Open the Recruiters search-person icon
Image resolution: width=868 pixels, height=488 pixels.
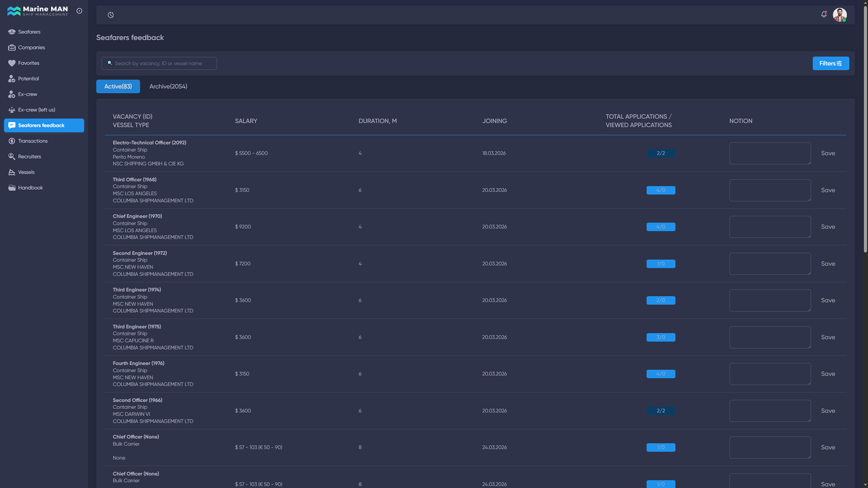(12, 157)
